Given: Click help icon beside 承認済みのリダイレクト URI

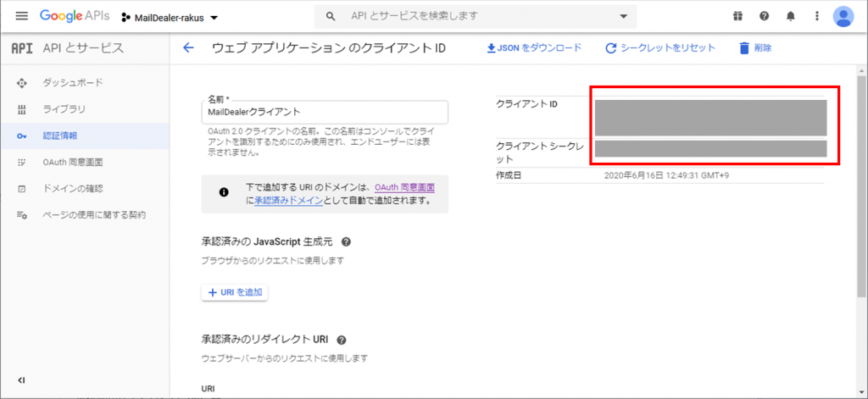Looking at the screenshot, I should pyautogui.click(x=341, y=339).
